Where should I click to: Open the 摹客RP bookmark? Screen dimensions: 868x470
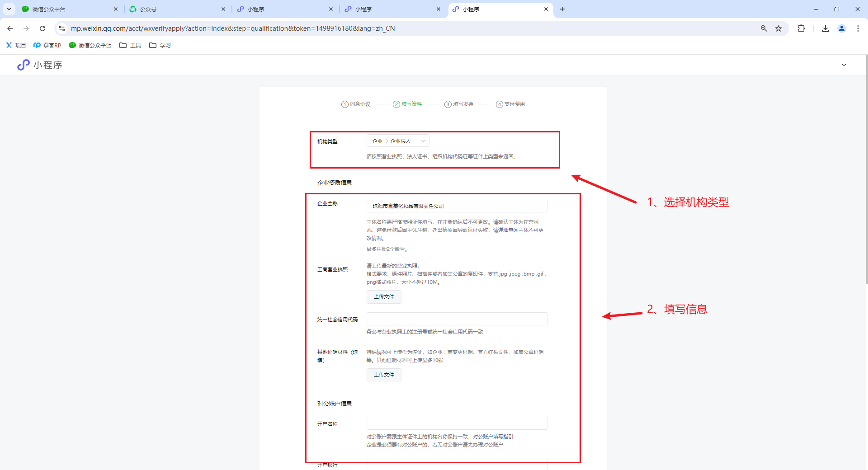(47, 45)
